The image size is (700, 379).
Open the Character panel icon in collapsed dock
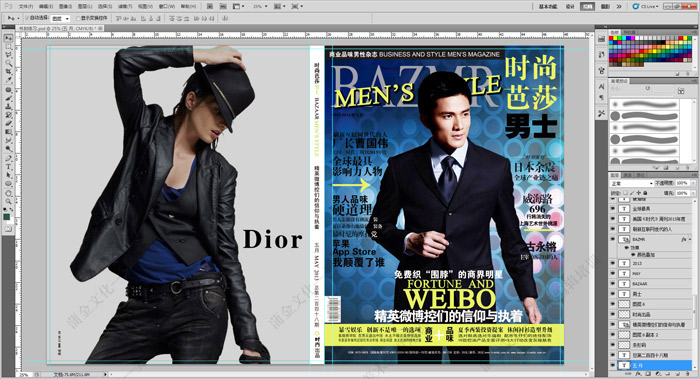pos(601,86)
